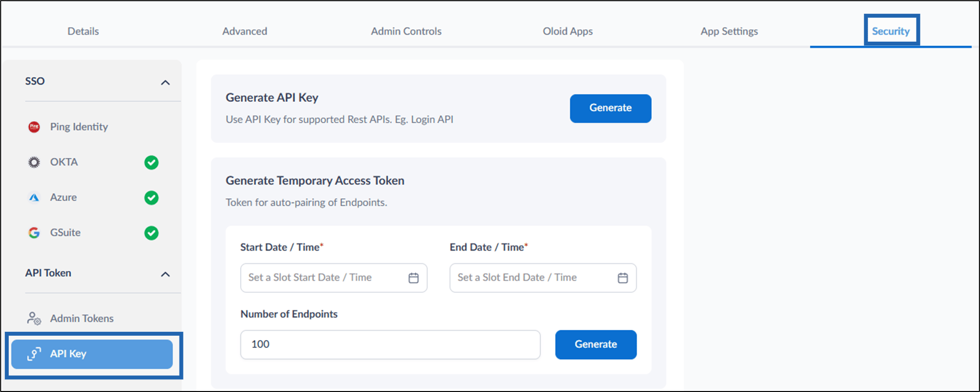Switch to the Details tab
Screen dimensions: 980x392
coord(83,31)
